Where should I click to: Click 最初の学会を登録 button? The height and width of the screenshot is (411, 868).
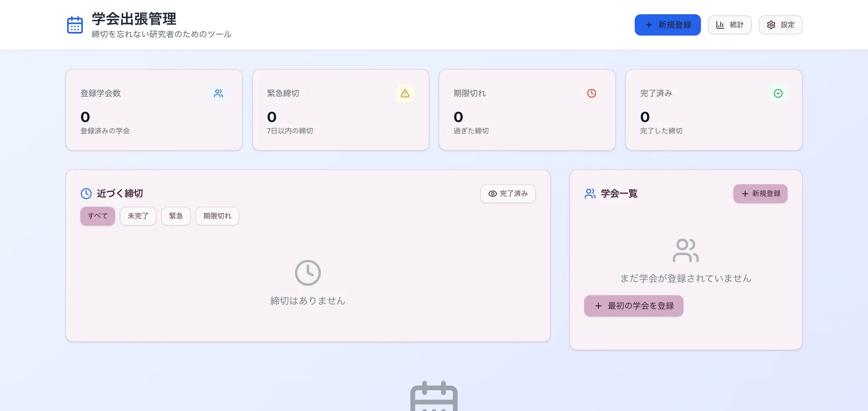pos(634,306)
